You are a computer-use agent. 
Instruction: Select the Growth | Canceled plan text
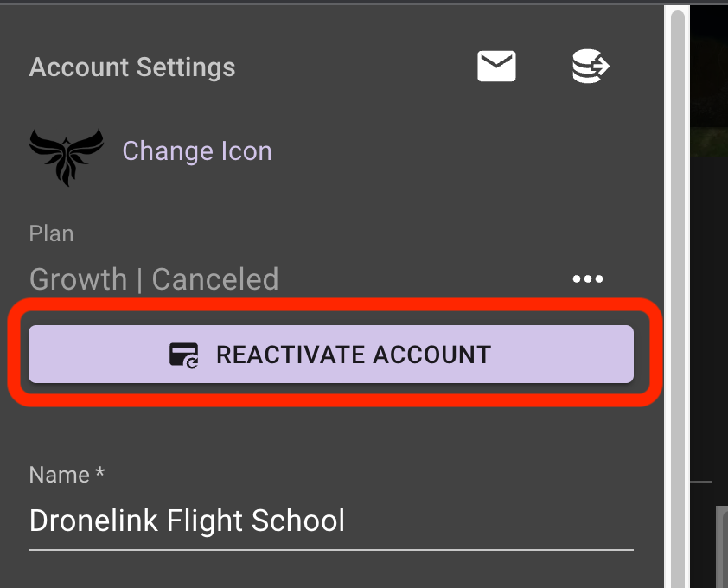click(x=154, y=279)
